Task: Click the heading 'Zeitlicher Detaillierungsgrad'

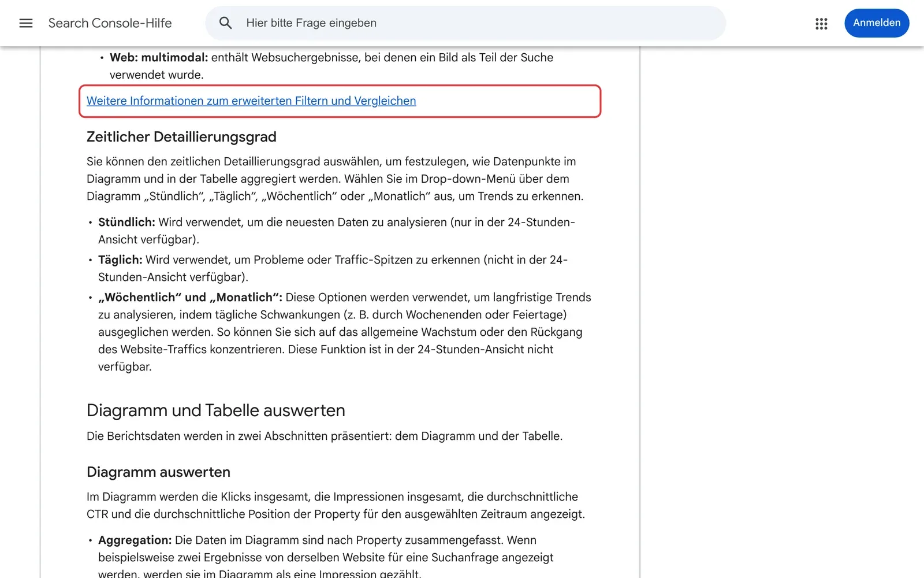Action: coord(181,137)
